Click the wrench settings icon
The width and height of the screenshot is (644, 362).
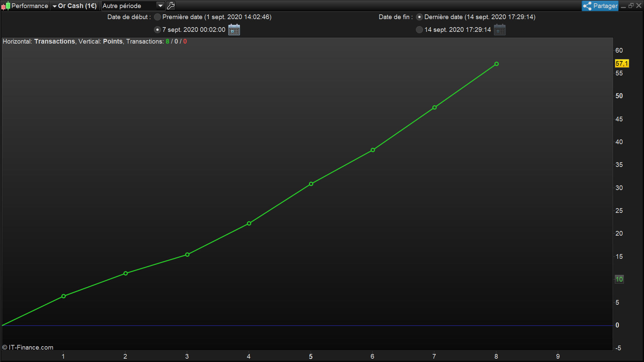coord(171,6)
